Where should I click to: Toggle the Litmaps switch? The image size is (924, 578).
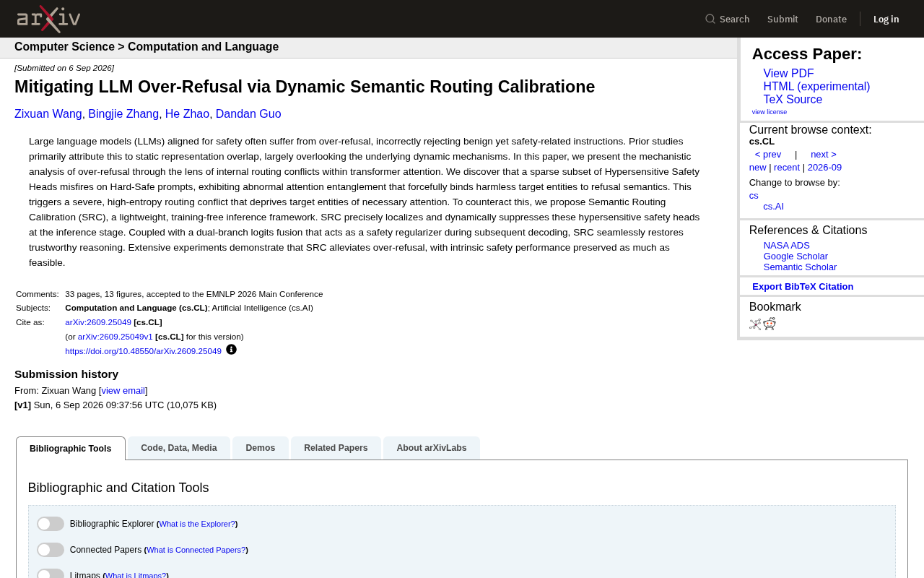51,574
